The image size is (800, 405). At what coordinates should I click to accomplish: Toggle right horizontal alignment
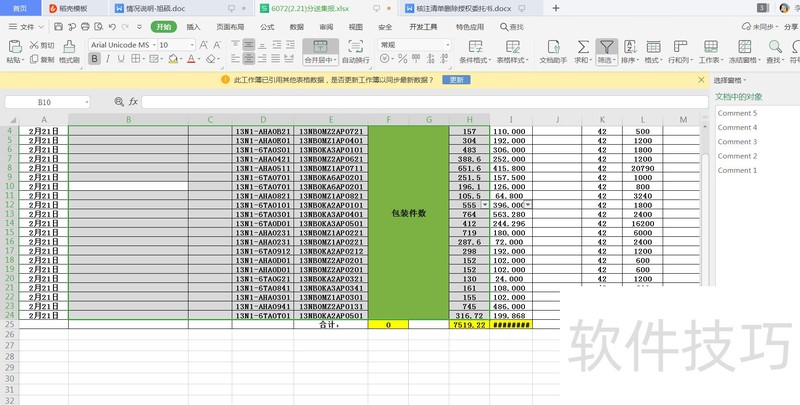pos(262,59)
